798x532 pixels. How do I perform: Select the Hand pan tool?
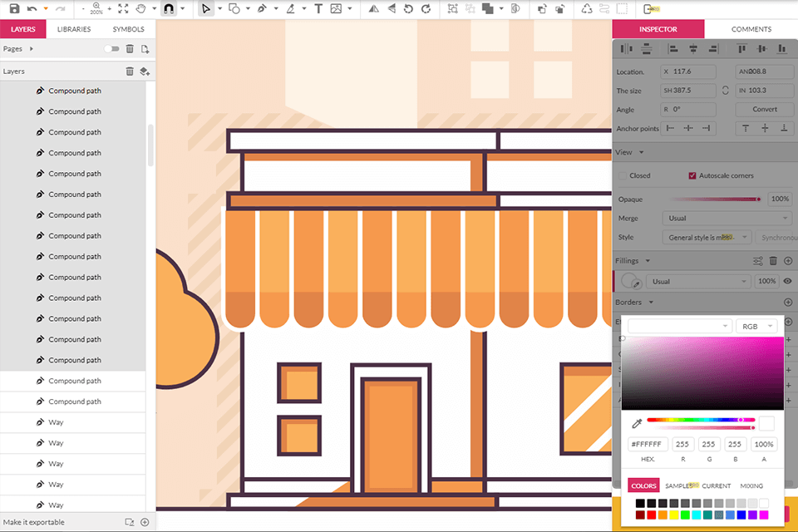pyautogui.click(x=141, y=9)
